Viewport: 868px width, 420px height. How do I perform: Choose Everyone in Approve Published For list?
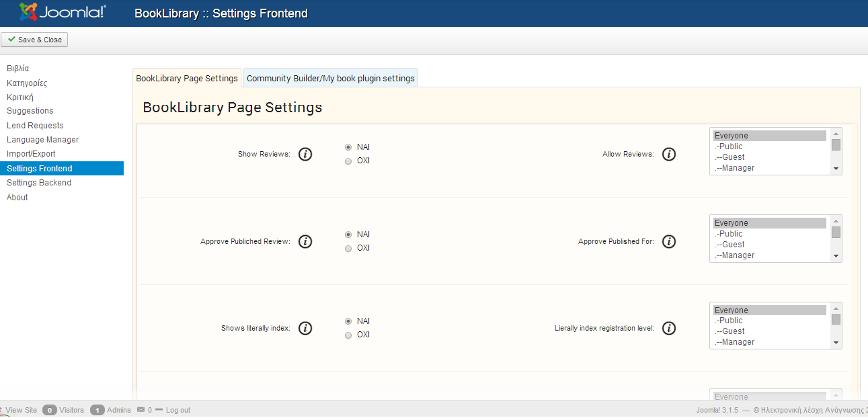pyautogui.click(x=770, y=223)
